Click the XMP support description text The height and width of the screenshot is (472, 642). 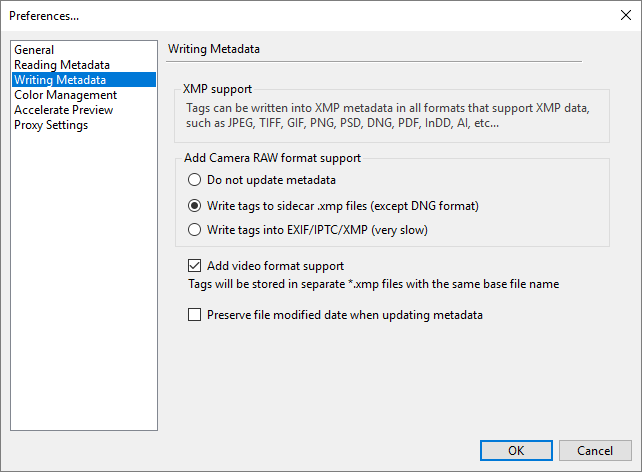[x=390, y=116]
